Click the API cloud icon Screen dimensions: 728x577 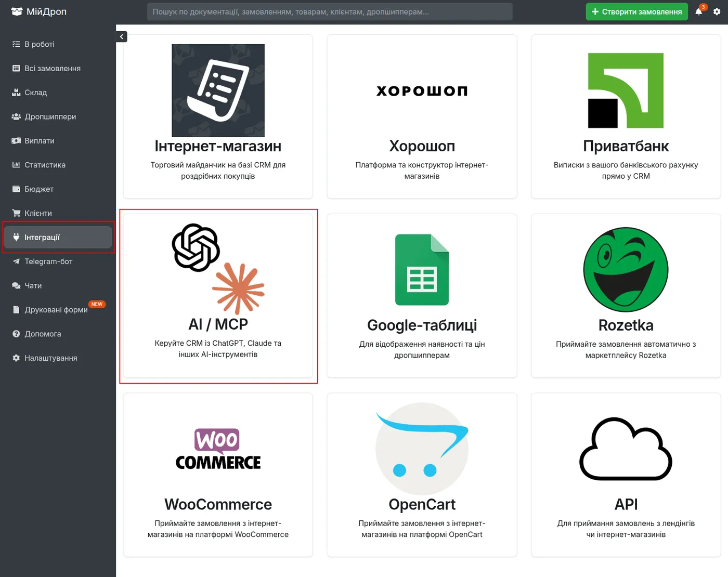coord(626,449)
